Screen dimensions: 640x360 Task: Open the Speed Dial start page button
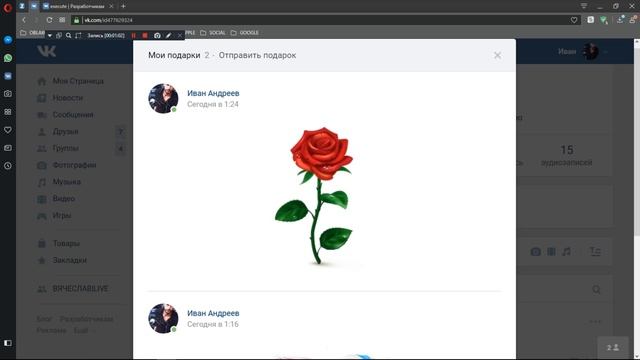pos(62,20)
